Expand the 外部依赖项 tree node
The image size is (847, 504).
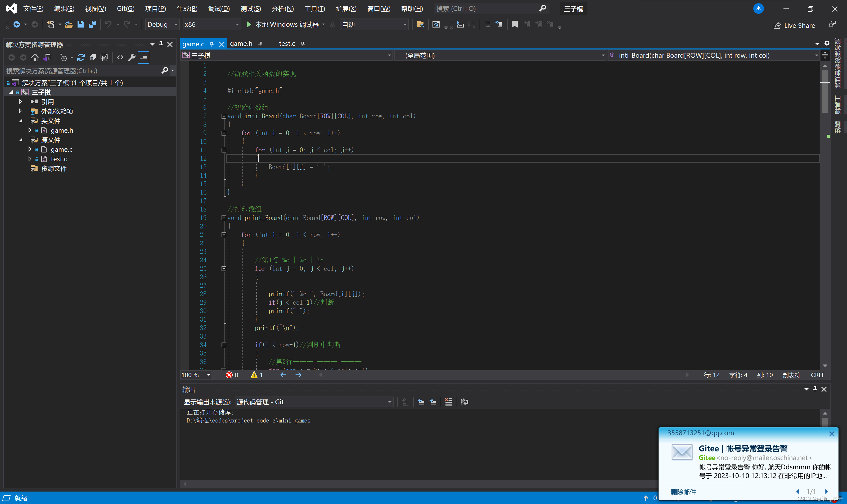click(20, 111)
